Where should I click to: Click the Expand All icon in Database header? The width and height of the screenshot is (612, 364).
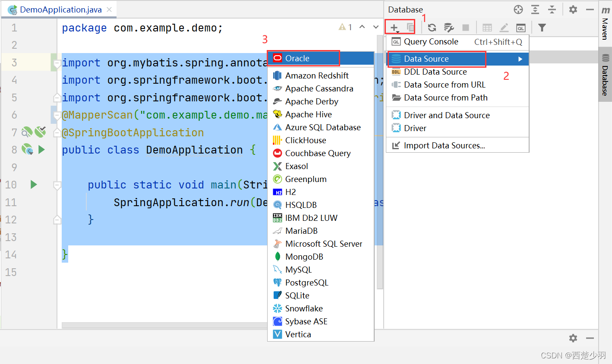tap(535, 9)
